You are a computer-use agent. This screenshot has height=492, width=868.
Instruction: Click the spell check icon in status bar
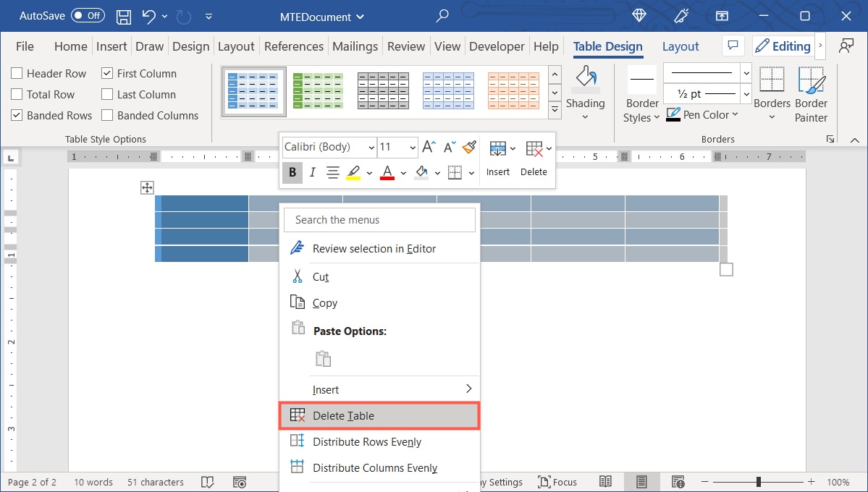tap(208, 481)
